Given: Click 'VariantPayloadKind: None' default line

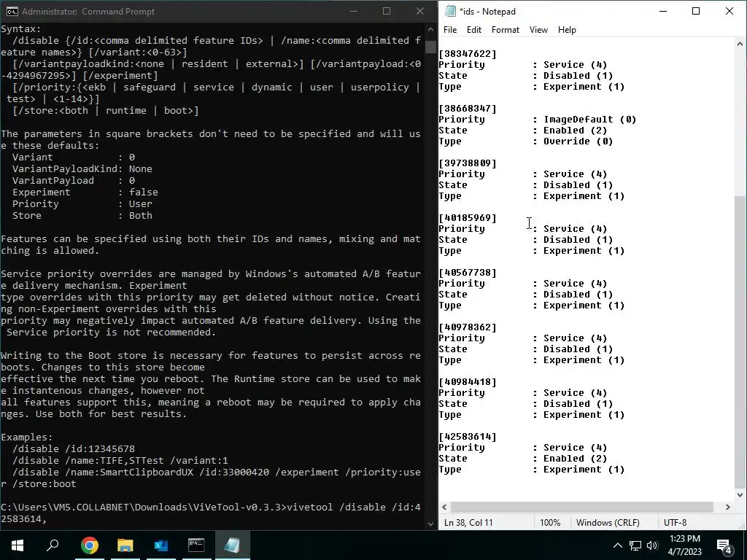Looking at the screenshot, I should coord(82,169).
